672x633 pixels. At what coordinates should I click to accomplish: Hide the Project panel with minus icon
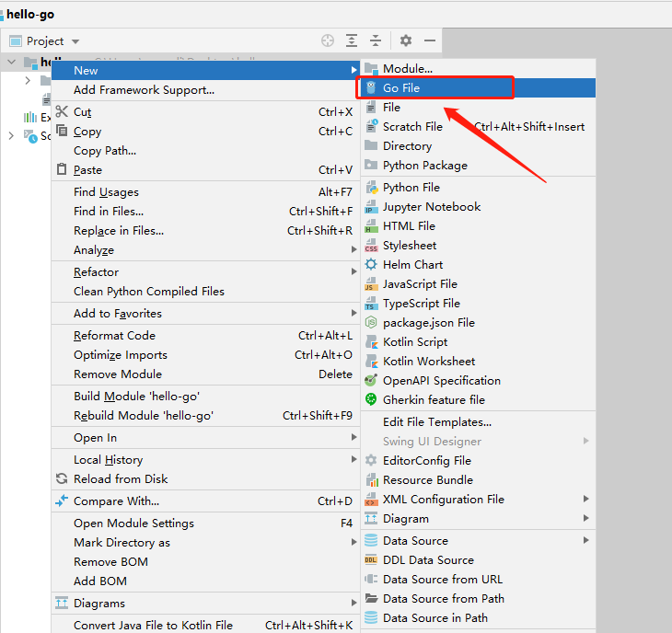[428, 40]
